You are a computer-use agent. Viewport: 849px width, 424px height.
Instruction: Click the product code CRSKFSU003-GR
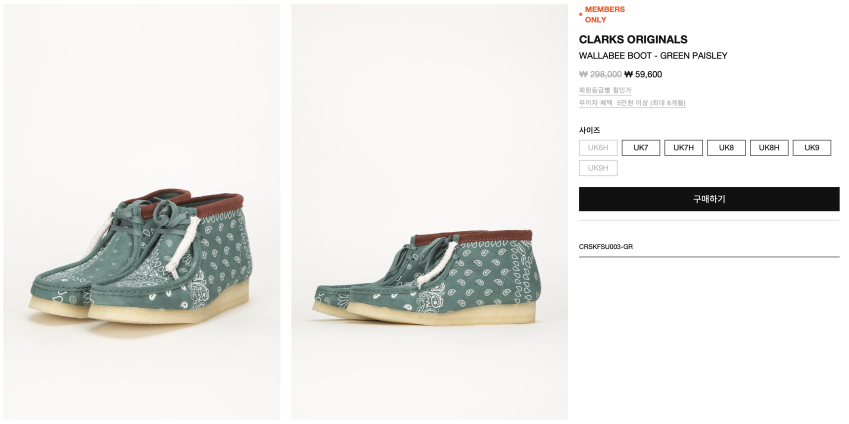606,246
